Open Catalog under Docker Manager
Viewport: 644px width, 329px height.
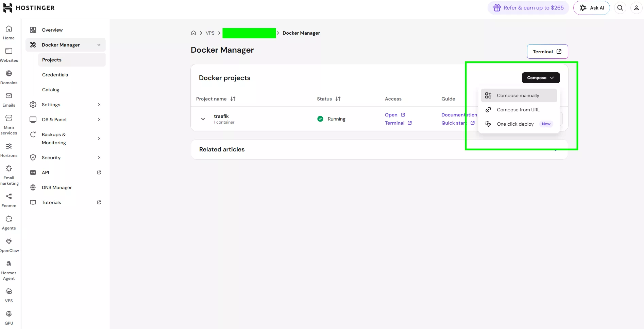(72, 90)
